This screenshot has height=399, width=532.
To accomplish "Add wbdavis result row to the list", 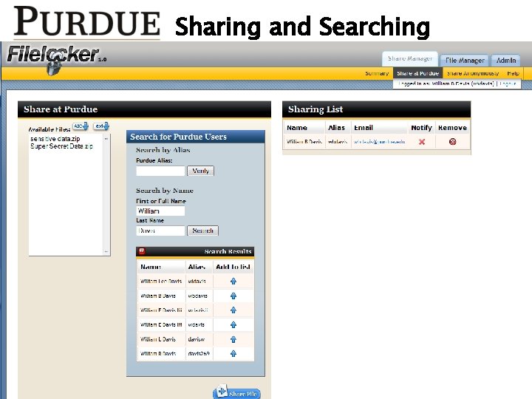I will (x=233, y=296).
